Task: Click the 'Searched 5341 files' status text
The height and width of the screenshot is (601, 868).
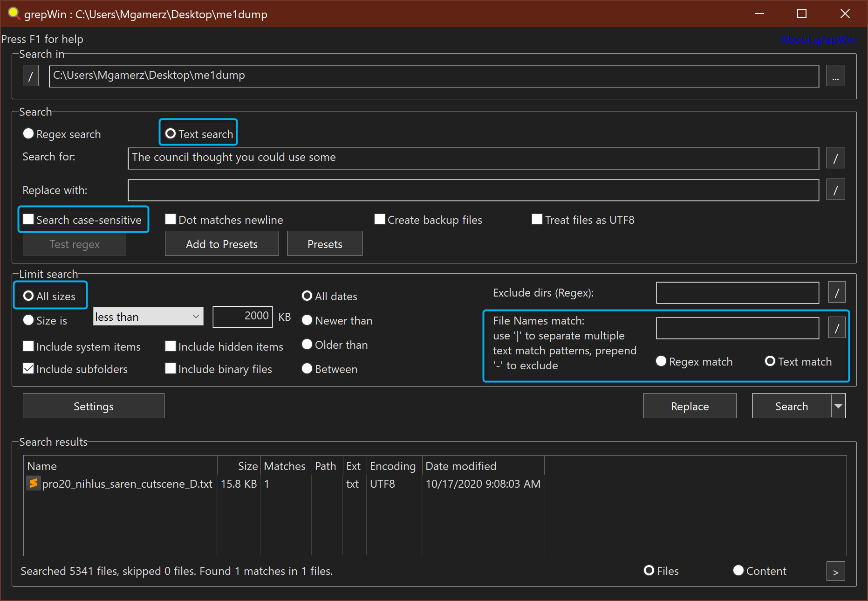Action: [x=177, y=571]
